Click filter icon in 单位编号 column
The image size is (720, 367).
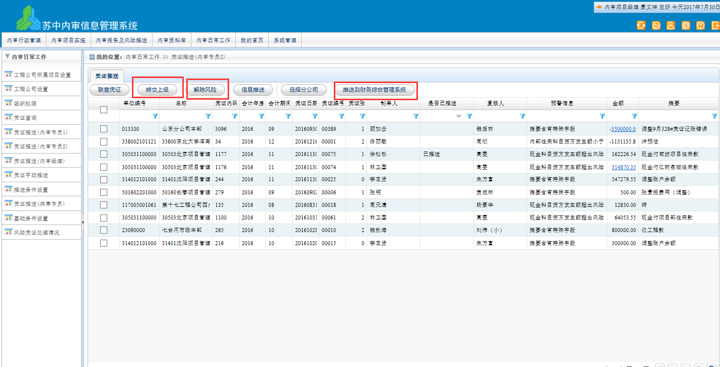tap(155, 117)
